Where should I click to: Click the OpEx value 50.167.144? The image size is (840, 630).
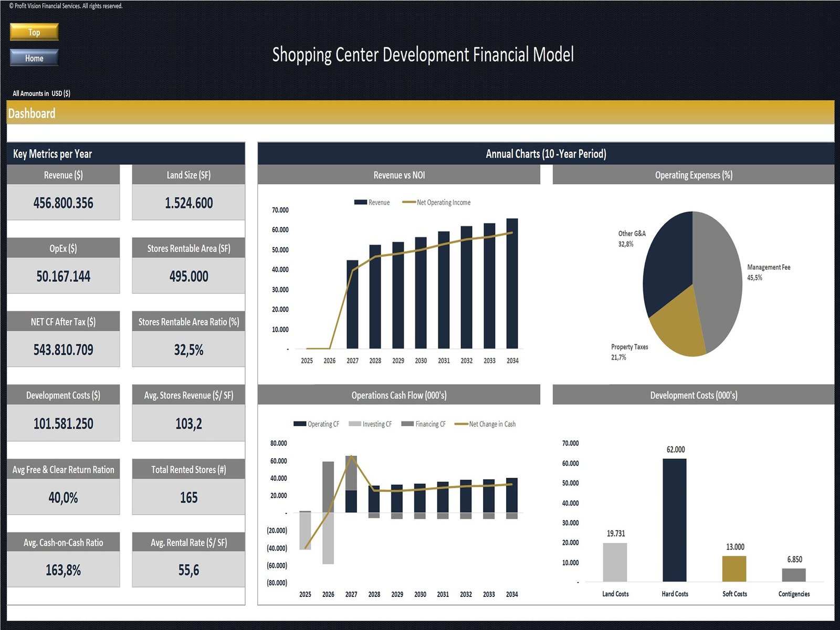63,276
